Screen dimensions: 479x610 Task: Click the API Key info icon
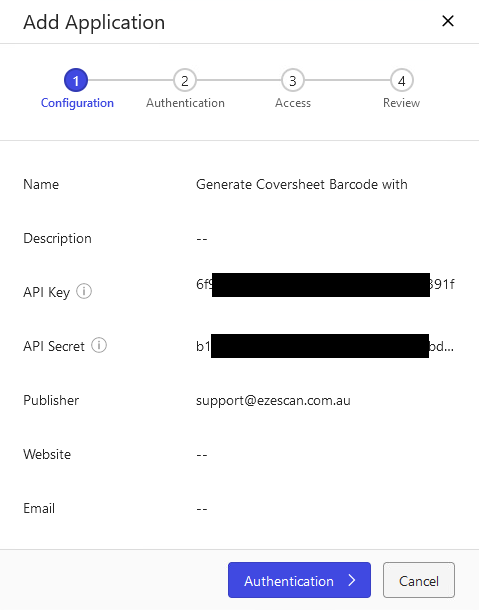click(84, 291)
